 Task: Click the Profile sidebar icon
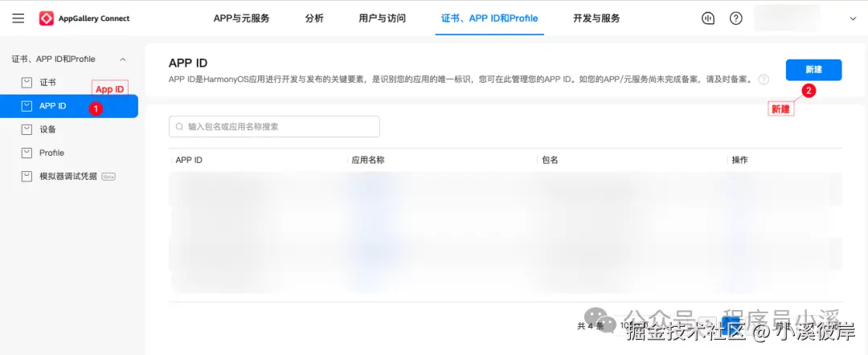point(27,153)
